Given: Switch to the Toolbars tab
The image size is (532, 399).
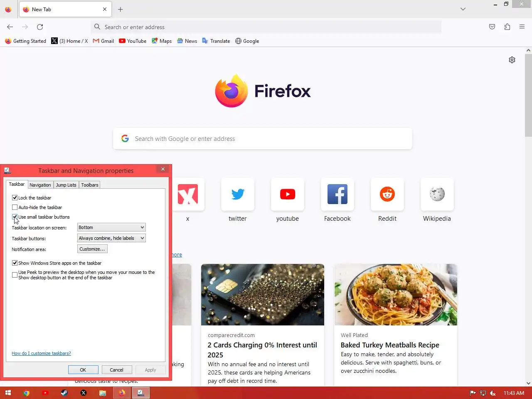Looking at the screenshot, I should (x=90, y=185).
